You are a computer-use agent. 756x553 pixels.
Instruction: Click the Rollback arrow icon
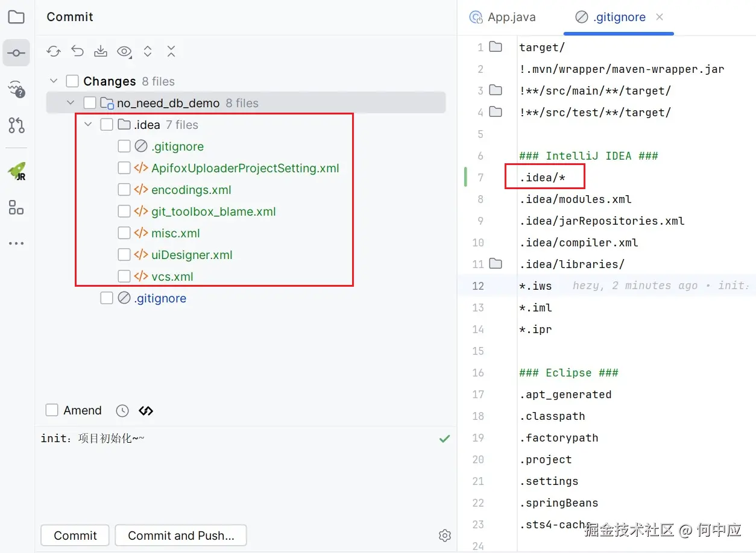(77, 51)
